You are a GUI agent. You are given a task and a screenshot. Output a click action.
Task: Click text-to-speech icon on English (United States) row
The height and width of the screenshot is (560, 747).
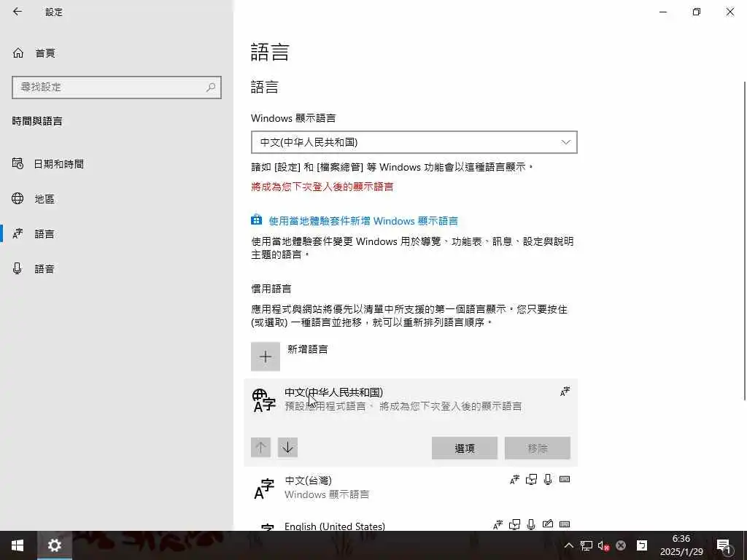point(514,524)
